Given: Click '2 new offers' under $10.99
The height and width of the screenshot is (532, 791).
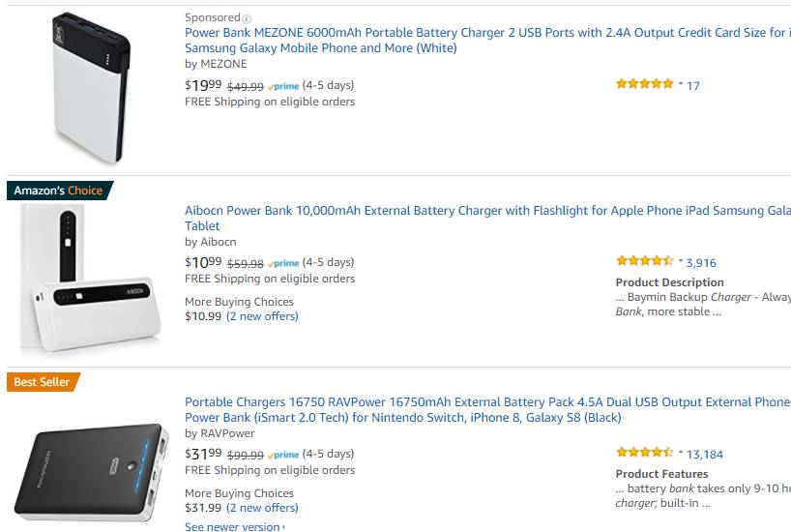Looking at the screenshot, I should 262,316.
